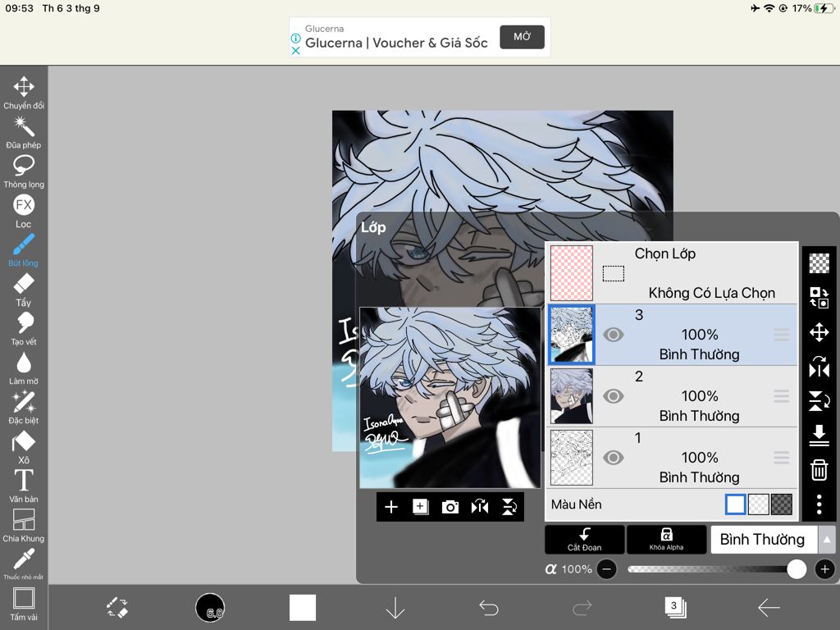Click the sidebar vertical flip icon
This screenshot has width=840, height=630.
(819, 401)
